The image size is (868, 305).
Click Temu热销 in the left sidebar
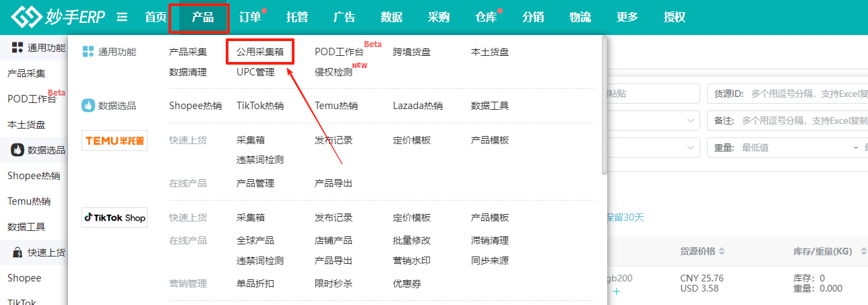(29, 201)
